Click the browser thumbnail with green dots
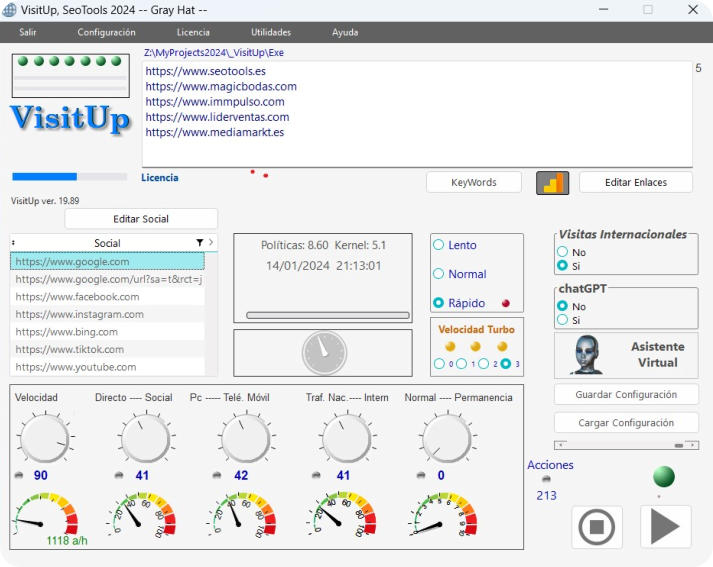 point(70,76)
